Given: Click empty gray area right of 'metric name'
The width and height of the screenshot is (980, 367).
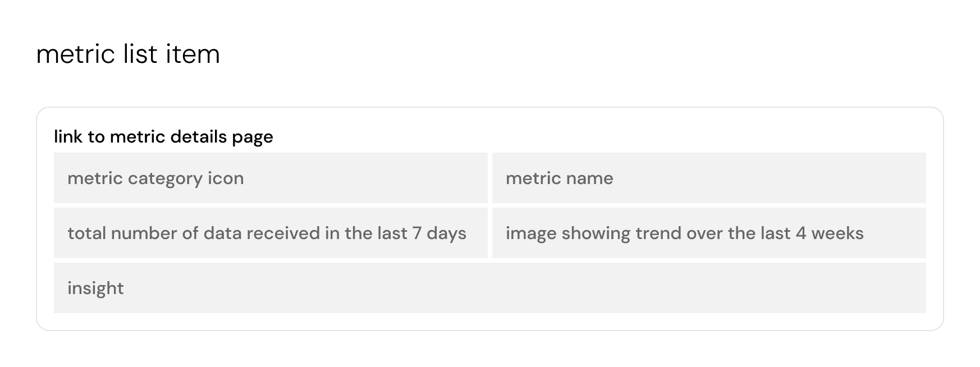Looking at the screenshot, I should [x=769, y=178].
